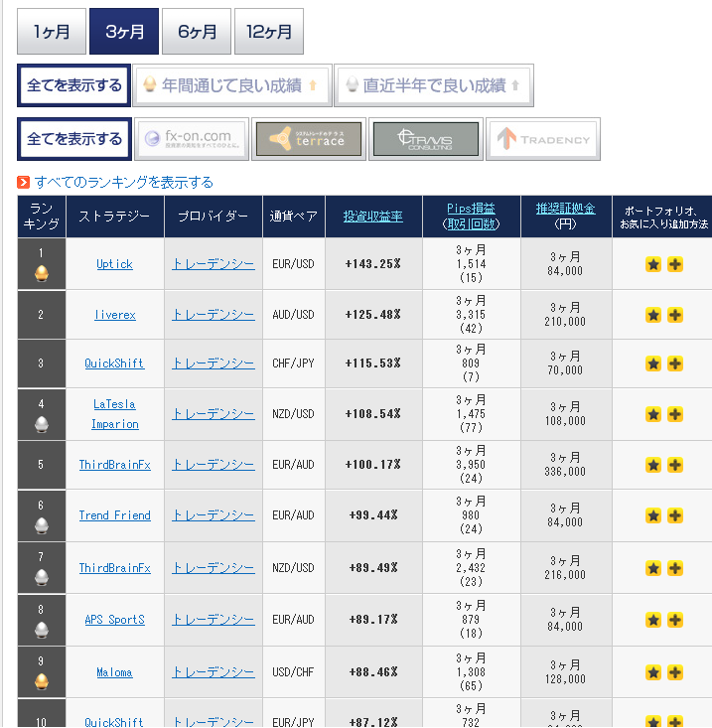Select the 6ヶ月 period tab
The image size is (712, 728).
coord(197,32)
